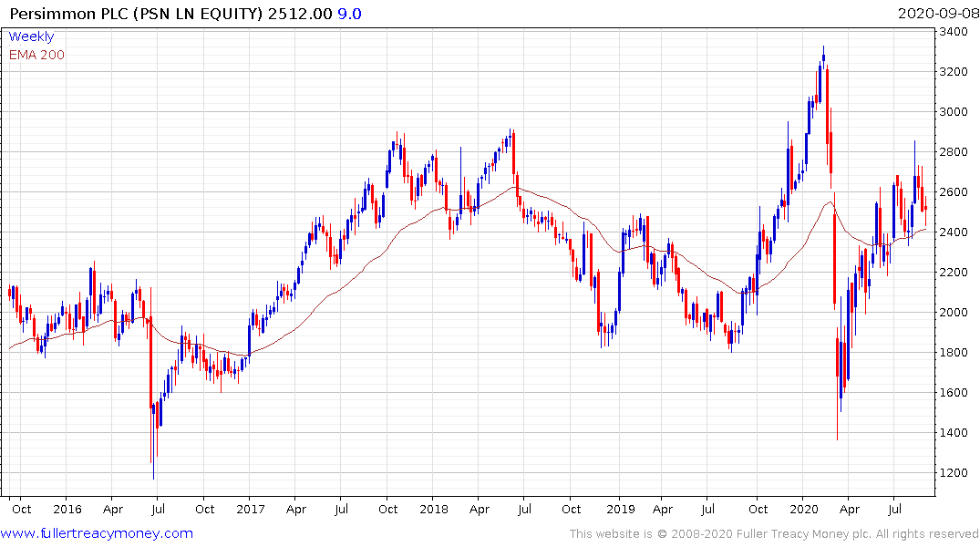Open the www.fullertreacymoney.com link
Viewport: 980px width, 547px height.
click(x=97, y=533)
